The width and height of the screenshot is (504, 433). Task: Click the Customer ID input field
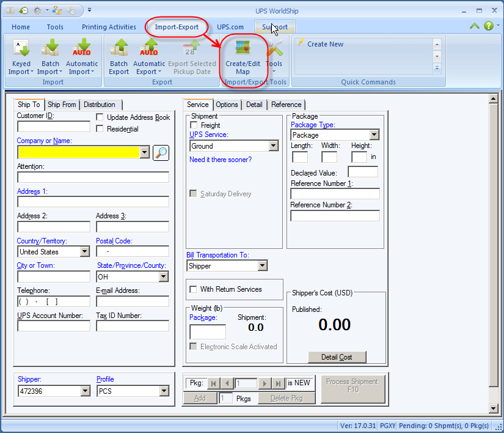pyautogui.click(x=54, y=127)
